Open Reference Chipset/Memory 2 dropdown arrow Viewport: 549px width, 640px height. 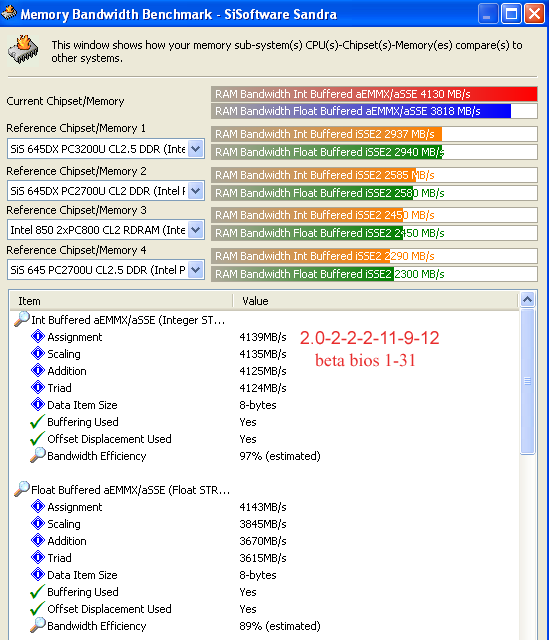coord(196,191)
